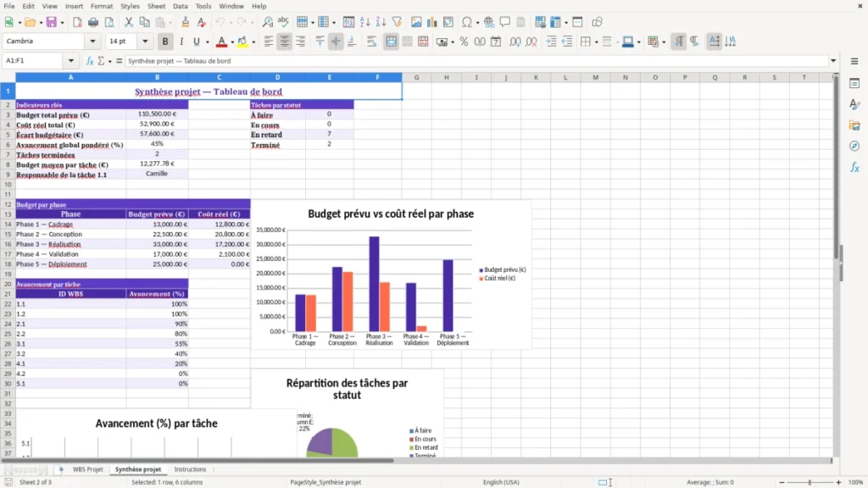The image size is (868, 488).
Task: Toggle Align Right
Action: point(301,42)
